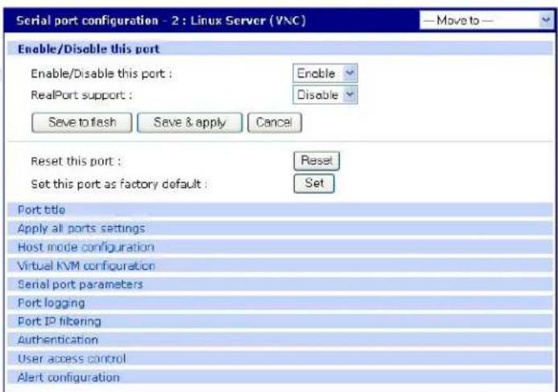
Task: Click the Save to flash button
Action: (x=82, y=122)
